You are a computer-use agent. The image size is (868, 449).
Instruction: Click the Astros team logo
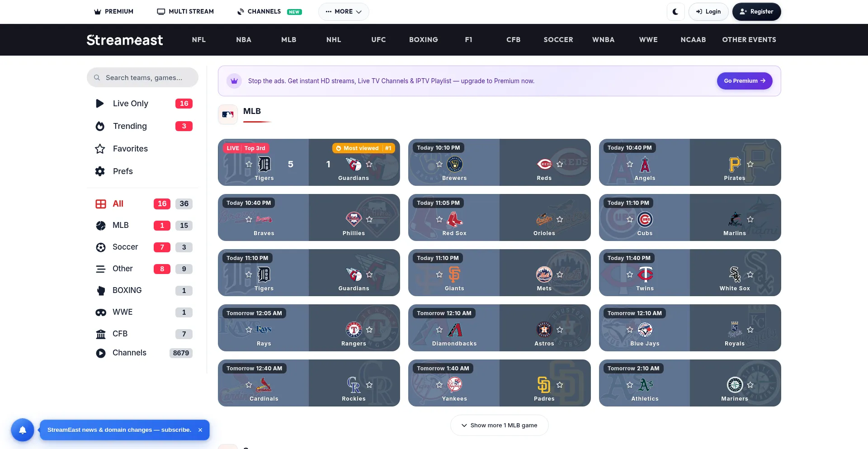[x=544, y=330]
